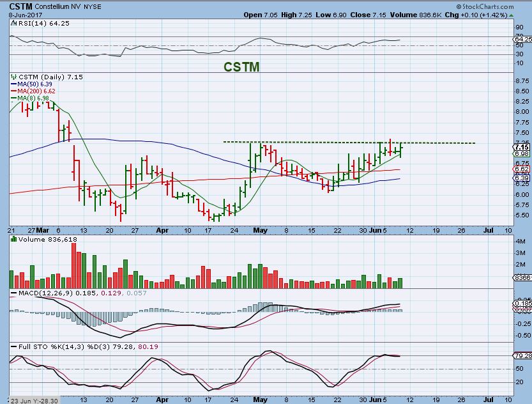
Task: Click the header 'Volume 836.6K' value
Action: [x=416, y=15]
